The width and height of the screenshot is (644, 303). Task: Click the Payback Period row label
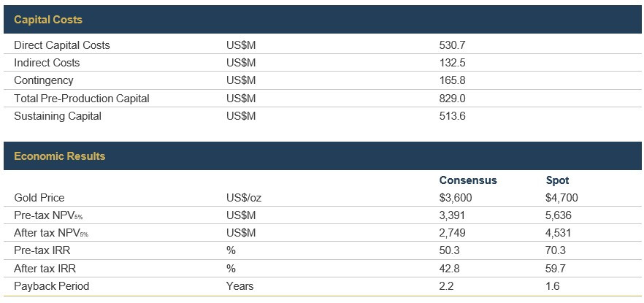[x=52, y=286]
